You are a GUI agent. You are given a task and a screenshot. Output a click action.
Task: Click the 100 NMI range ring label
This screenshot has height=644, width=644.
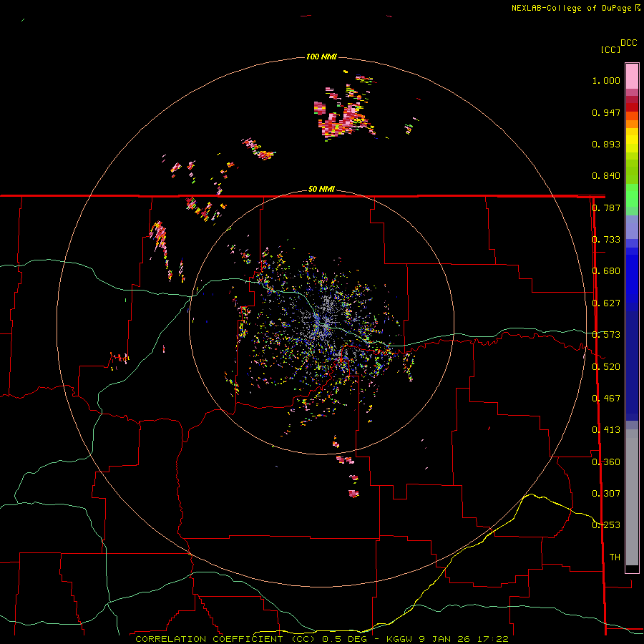pos(321,57)
